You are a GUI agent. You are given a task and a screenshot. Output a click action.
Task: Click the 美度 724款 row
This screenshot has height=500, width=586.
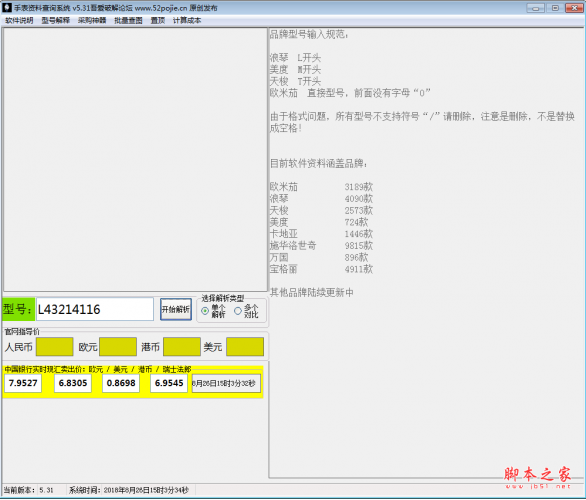click(x=319, y=222)
